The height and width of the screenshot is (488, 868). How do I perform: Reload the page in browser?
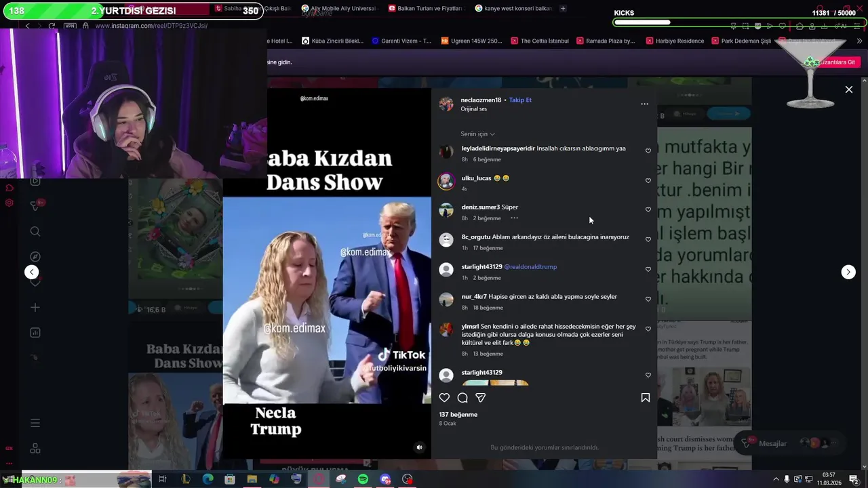click(x=52, y=26)
